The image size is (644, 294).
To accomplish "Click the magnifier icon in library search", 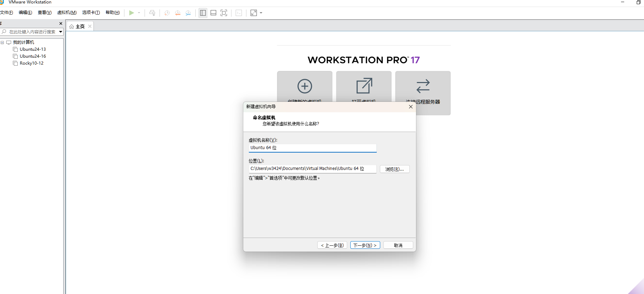I will click(x=4, y=32).
